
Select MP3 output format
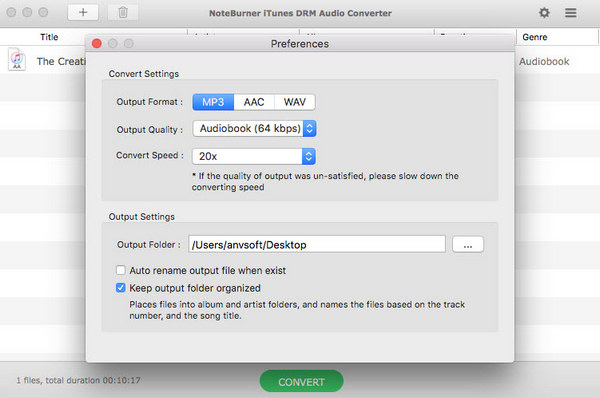pos(213,102)
